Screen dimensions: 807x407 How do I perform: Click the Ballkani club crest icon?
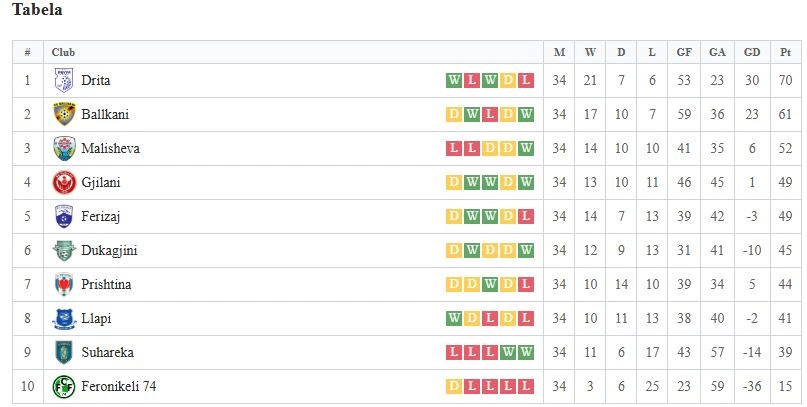point(64,114)
